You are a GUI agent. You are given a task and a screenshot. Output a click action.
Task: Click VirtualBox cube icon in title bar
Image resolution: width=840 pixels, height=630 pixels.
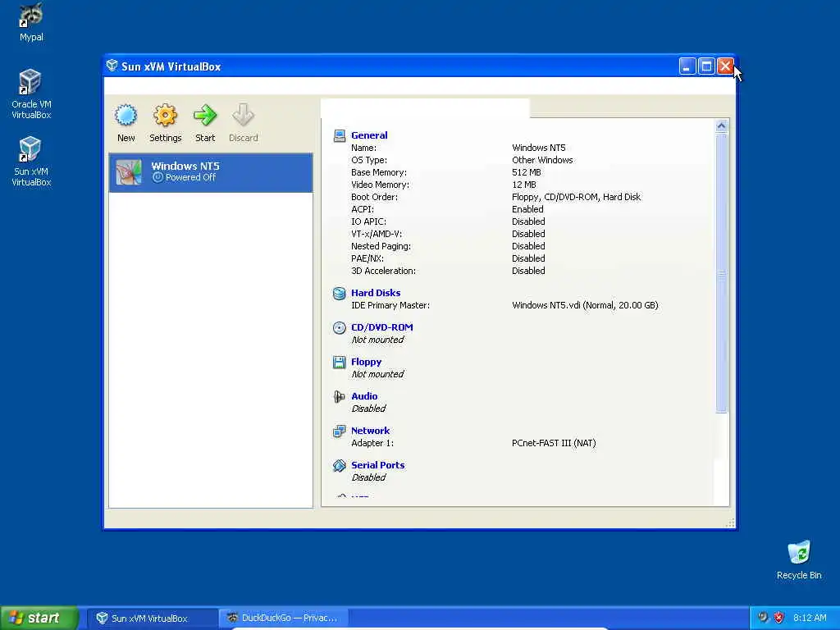[112, 66]
